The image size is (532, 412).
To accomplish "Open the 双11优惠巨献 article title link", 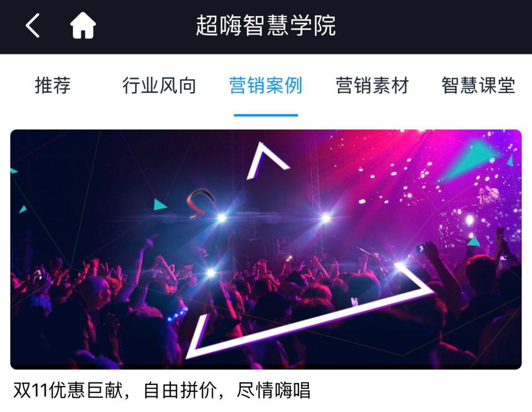I will [x=162, y=390].
